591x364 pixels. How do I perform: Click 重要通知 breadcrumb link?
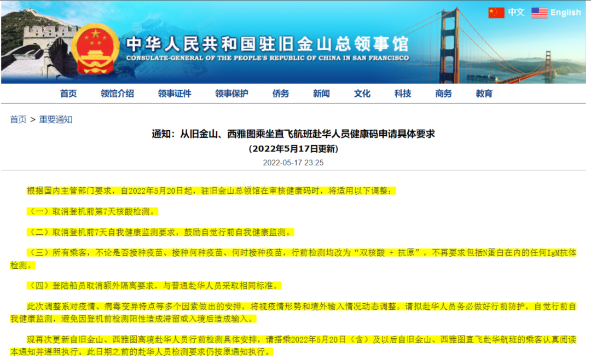56,119
